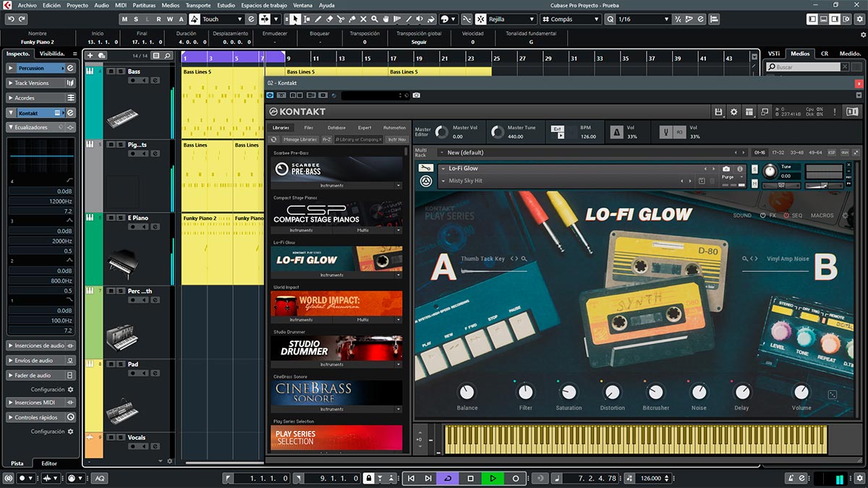Open the Archivo menu
Screen dimensions: 868x488
click(x=27, y=5)
